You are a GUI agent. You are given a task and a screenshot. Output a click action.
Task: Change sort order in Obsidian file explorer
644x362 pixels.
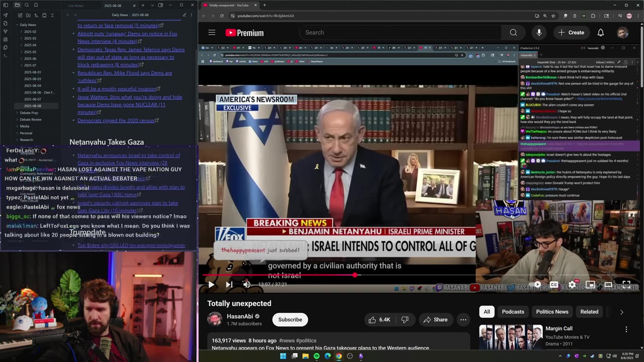[36, 16]
